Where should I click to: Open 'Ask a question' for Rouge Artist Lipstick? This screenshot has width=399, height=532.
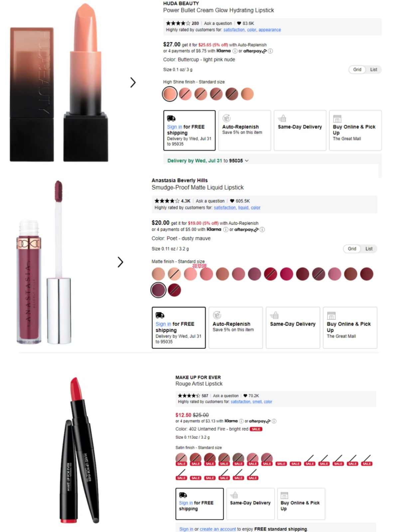(x=226, y=396)
